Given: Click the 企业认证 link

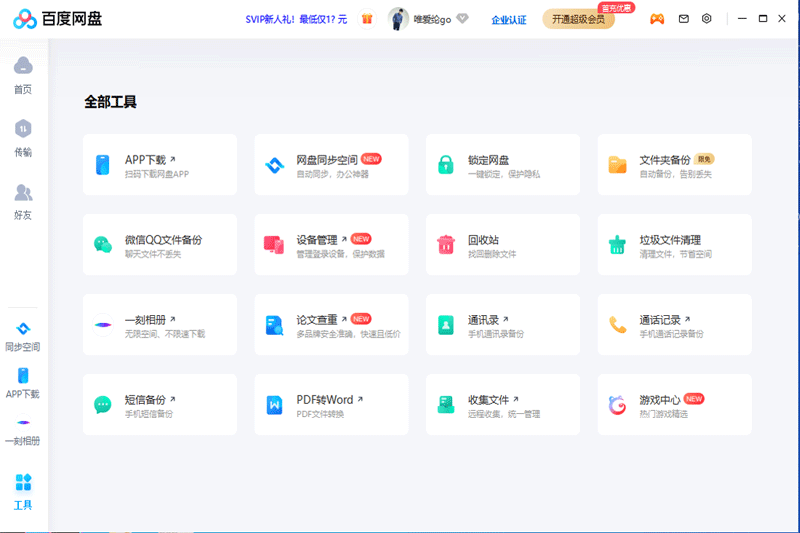Looking at the screenshot, I should [509, 19].
